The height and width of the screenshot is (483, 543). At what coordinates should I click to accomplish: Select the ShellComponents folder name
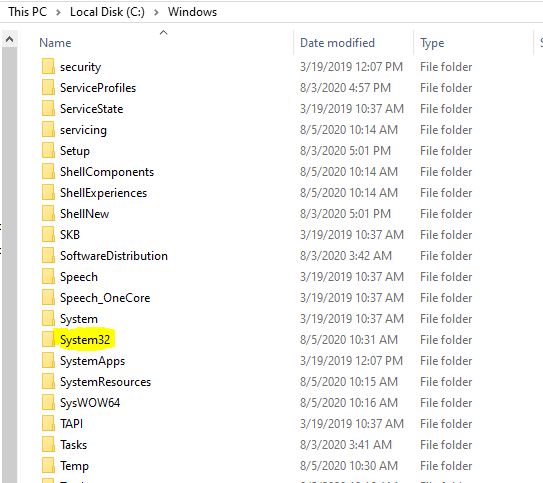107,172
